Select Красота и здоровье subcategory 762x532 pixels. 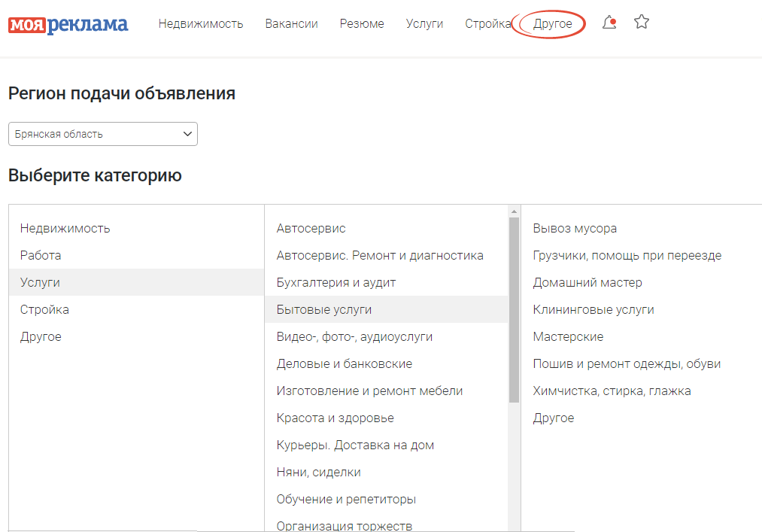tap(335, 418)
